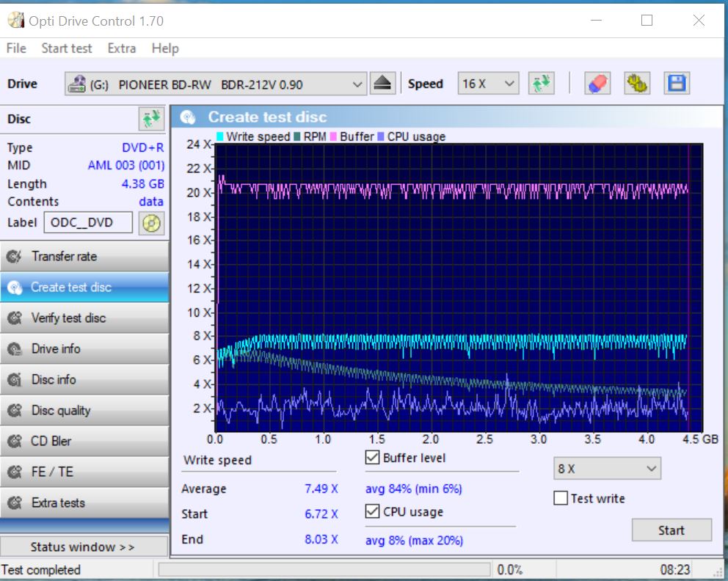Image resolution: width=728 pixels, height=581 pixels.
Task: Open the Start test menu
Action: click(66, 48)
